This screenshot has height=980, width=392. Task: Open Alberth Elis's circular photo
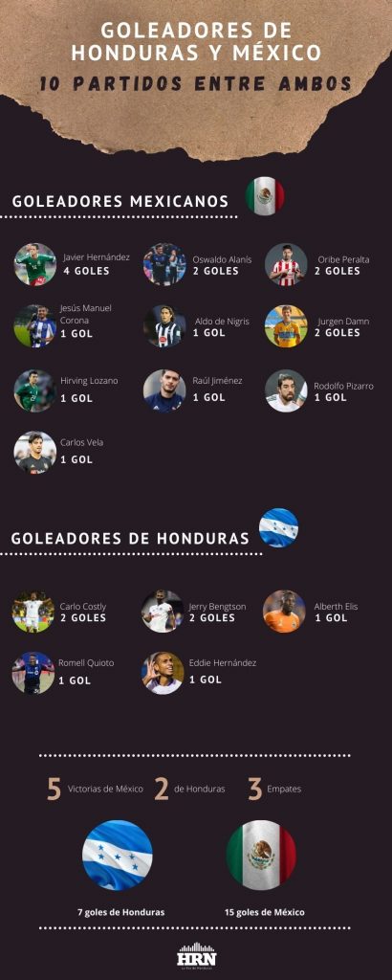[284, 612]
